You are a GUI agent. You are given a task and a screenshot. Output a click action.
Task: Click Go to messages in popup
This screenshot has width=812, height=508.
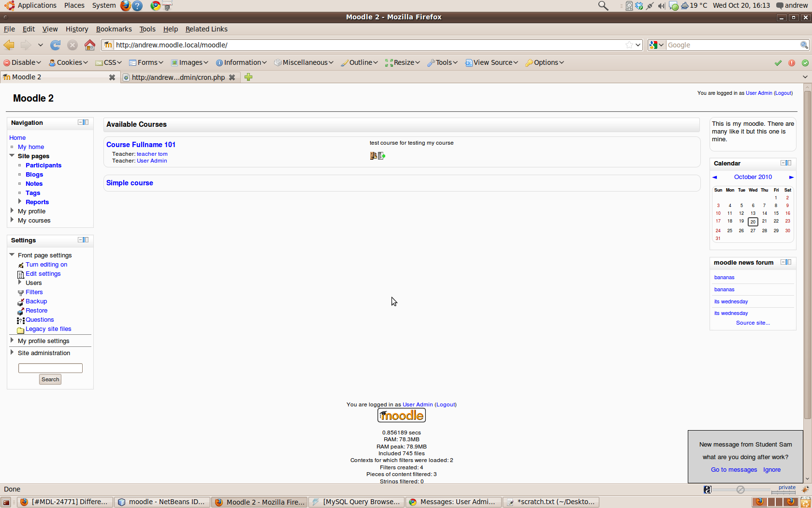click(734, 470)
